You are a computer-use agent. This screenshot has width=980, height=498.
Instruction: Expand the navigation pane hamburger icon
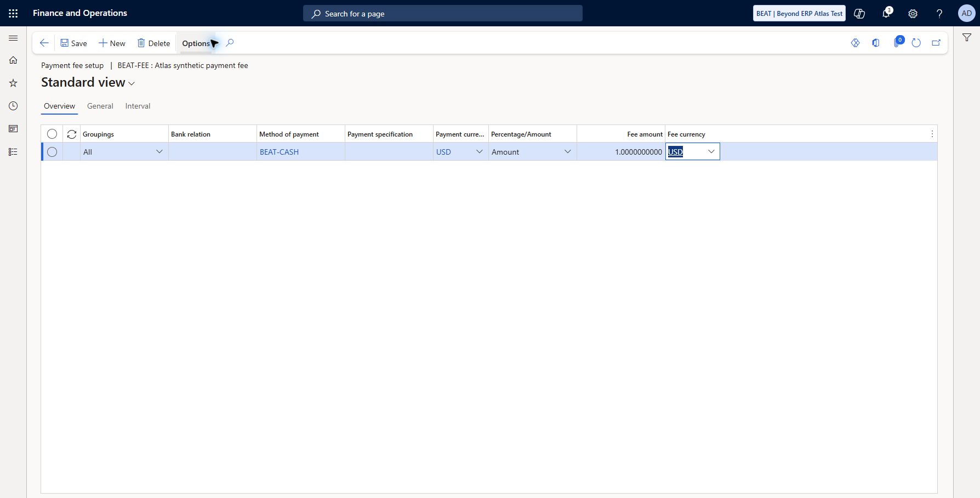point(13,38)
